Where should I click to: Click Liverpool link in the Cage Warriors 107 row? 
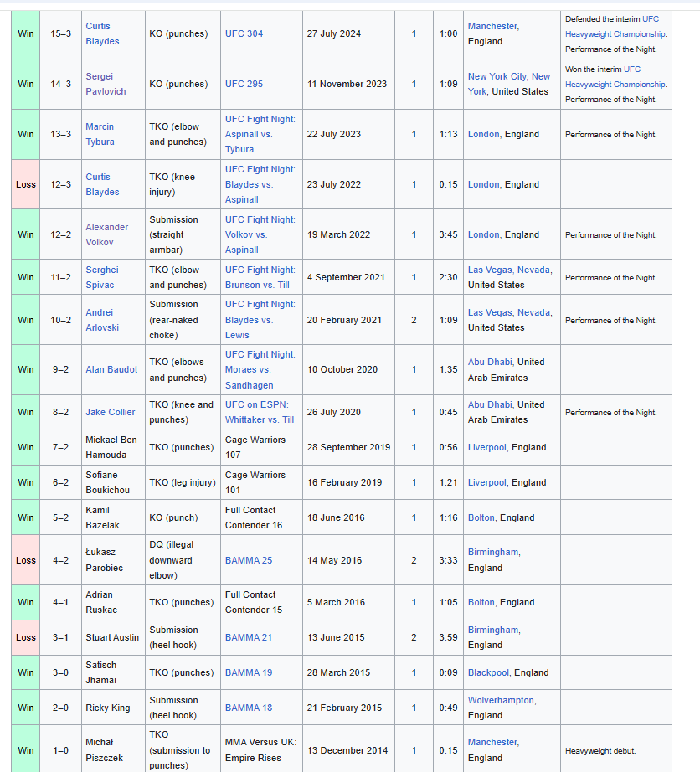[x=486, y=448]
